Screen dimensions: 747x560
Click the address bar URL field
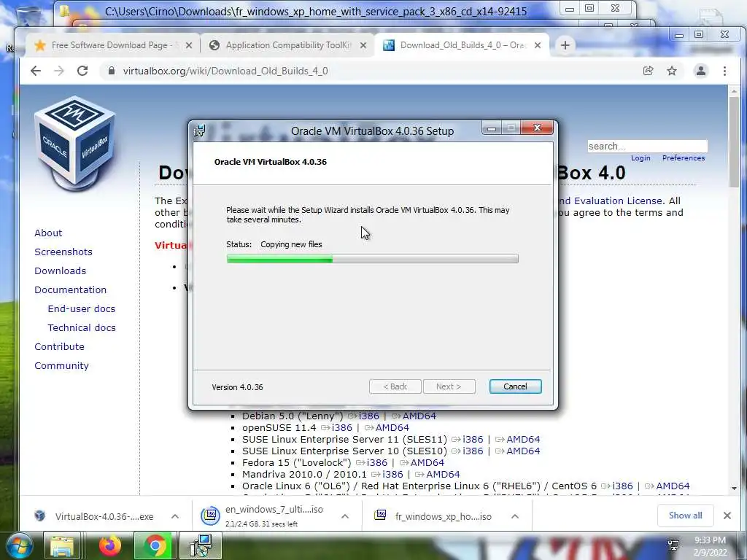(x=371, y=71)
